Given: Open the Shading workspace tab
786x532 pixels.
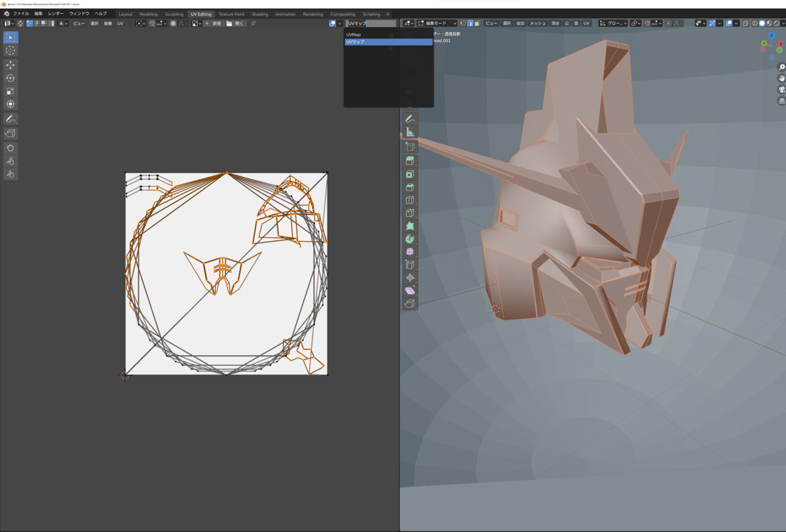Looking at the screenshot, I should 260,14.
